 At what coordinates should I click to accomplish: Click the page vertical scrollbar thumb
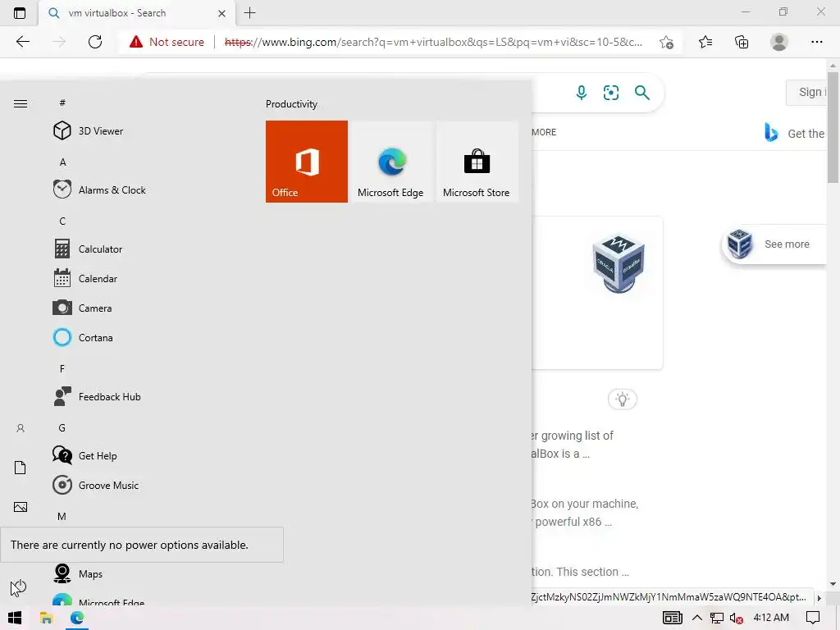(833, 126)
